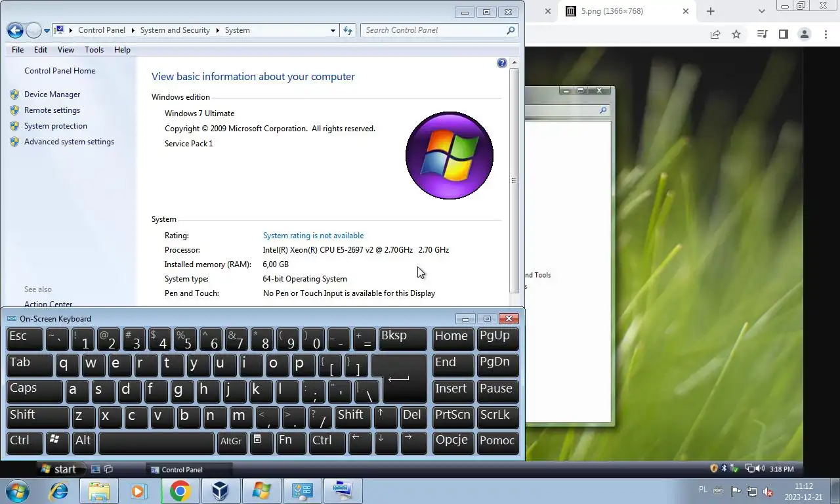Open the address bar history dropdown arrow
The height and width of the screenshot is (504, 840).
point(333,30)
